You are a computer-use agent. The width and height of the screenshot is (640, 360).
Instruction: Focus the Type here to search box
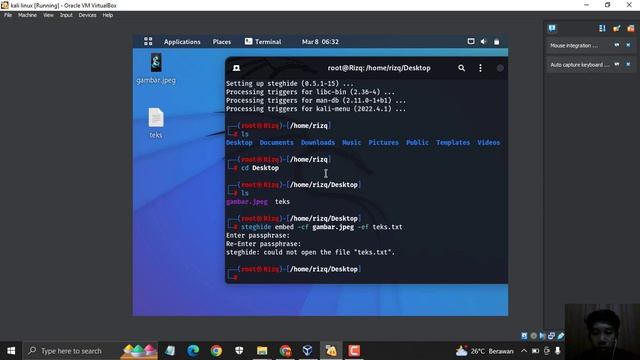[x=90, y=351]
